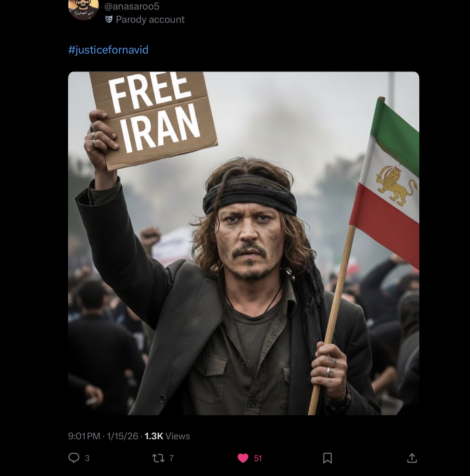
Task: Open the 9:01 PM timestamp
Action: pyautogui.click(x=84, y=436)
